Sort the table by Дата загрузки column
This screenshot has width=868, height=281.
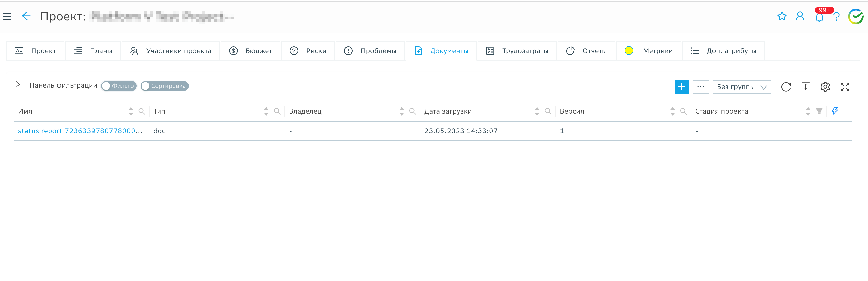click(x=537, y=111)
